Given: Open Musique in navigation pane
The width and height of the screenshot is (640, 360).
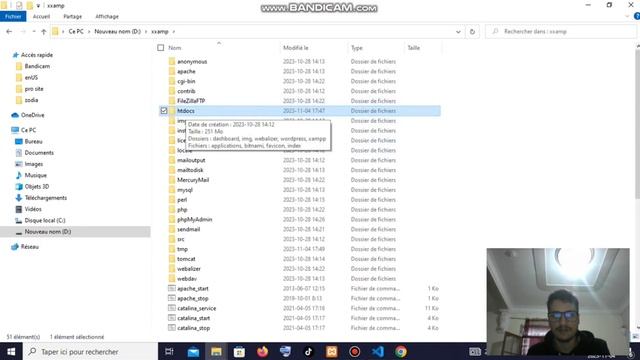Looking at the screenshot, I should (x=36, y=175).
